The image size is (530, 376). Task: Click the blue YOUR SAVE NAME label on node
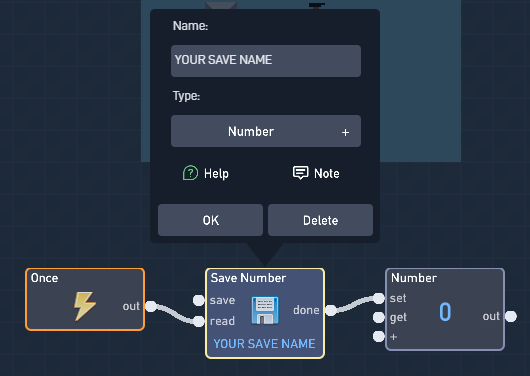click(264, 344)
